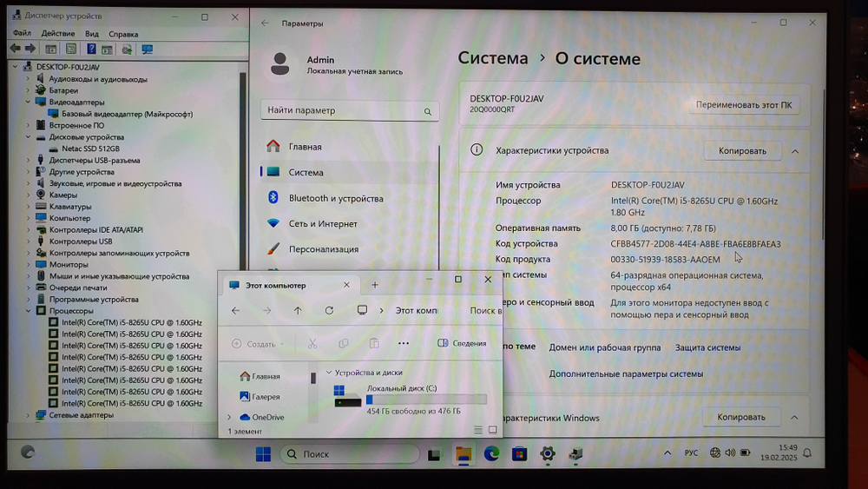Screen dimensions: 868x489
Task: Click Сведения button in Explorer toolbar
Action: (463, 343)
